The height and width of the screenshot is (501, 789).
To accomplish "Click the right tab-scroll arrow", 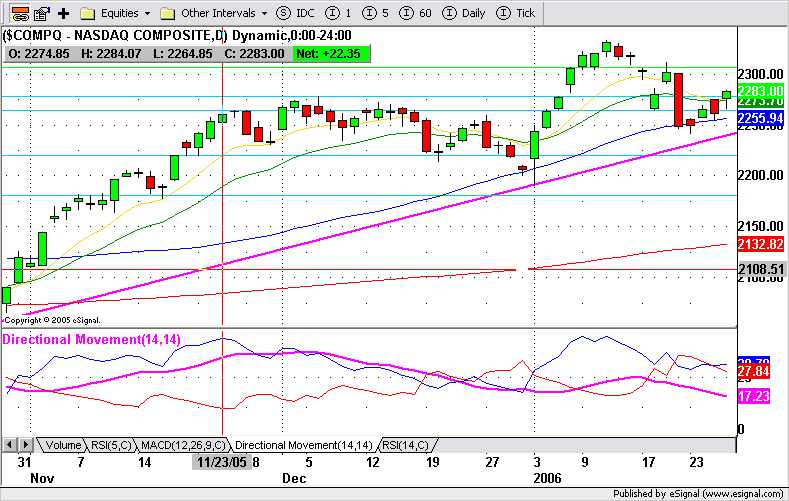I will (x=26, y=445).
